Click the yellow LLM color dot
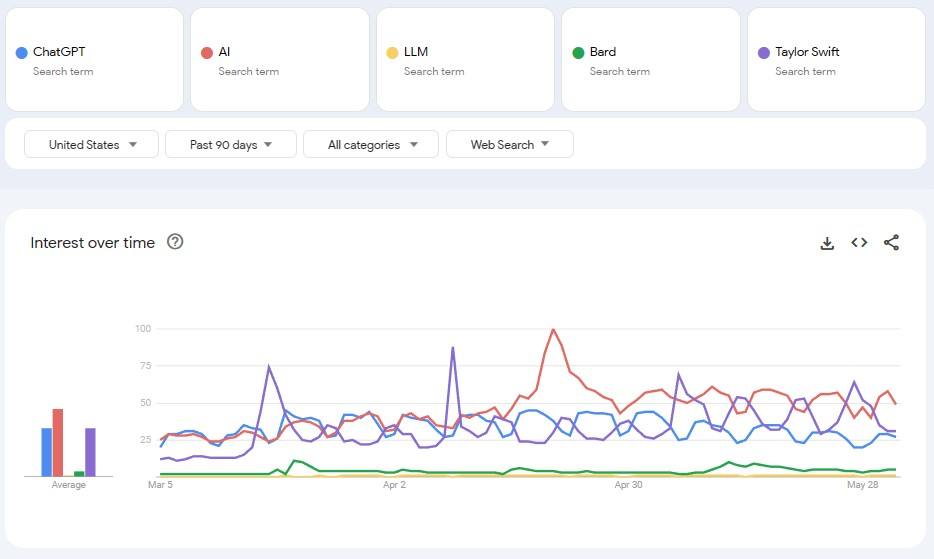Image resolution: width=934 pixels, height=559 pixels. click(x=392, y=53)
